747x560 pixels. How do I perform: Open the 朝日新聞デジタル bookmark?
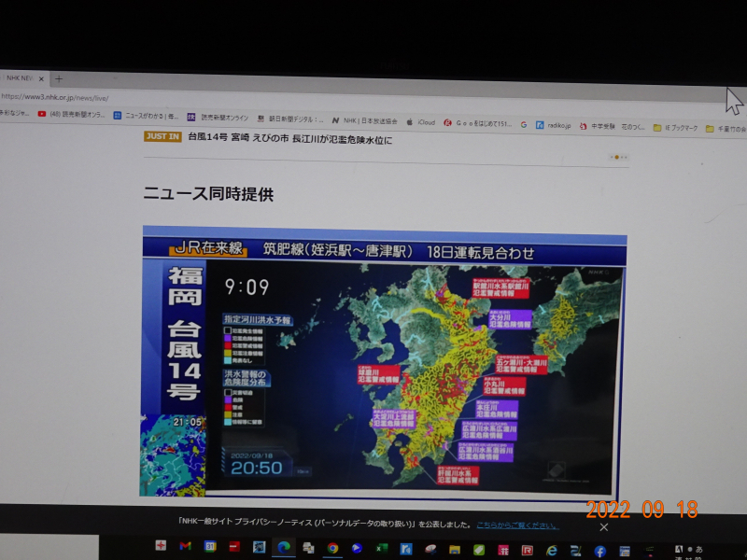(x=290, y=119)
